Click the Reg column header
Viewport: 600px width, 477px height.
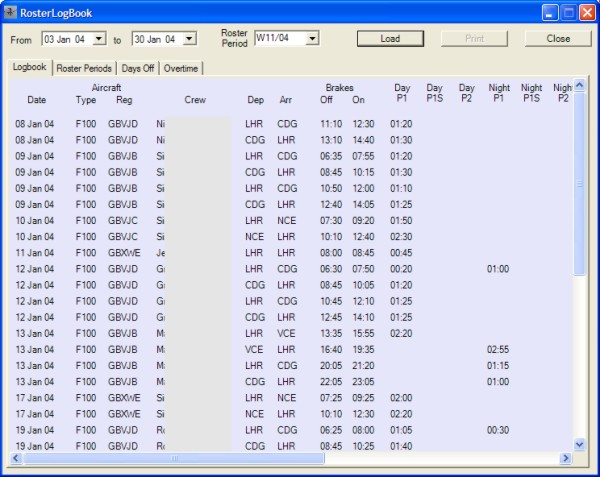[x=124, y=100]
